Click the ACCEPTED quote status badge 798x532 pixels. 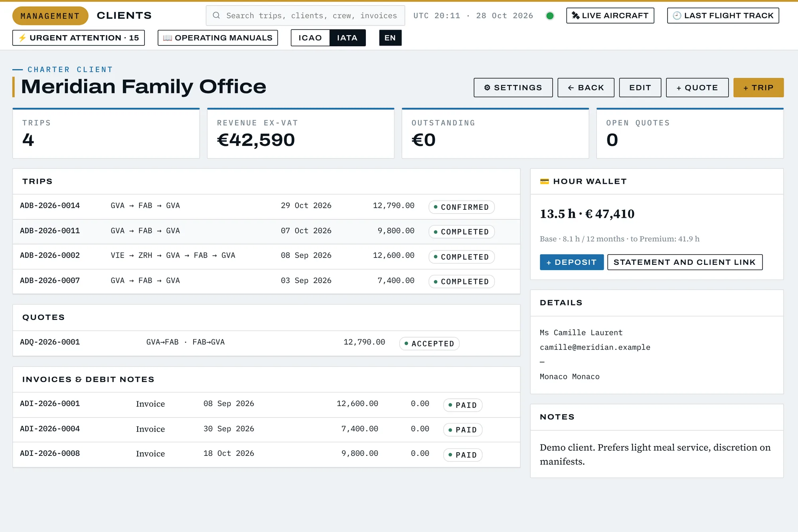pos(429,343)
